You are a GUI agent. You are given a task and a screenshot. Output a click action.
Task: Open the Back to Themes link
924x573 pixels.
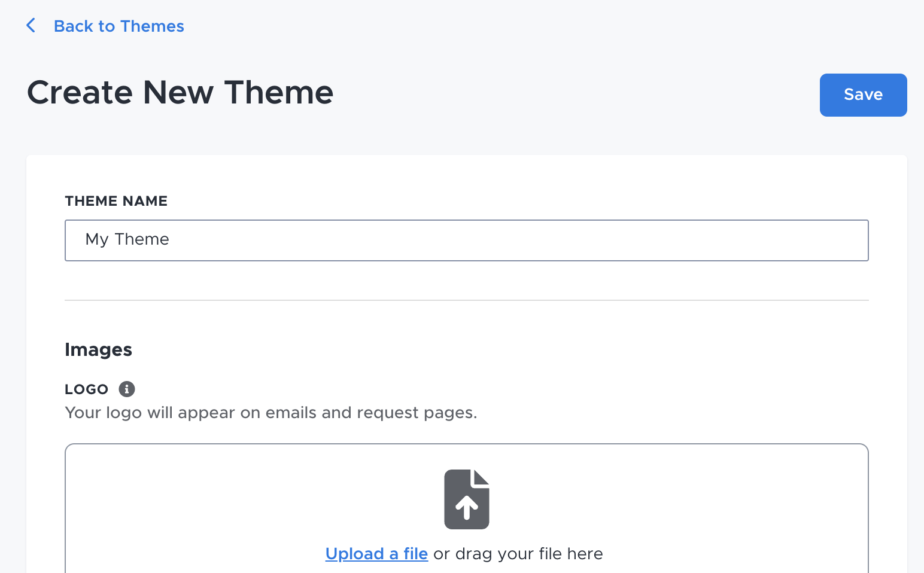click(x=118, y=26)
